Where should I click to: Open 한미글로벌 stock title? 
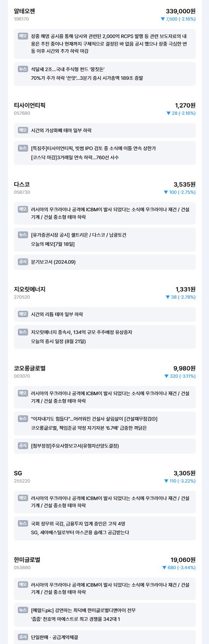pos(27,560)
